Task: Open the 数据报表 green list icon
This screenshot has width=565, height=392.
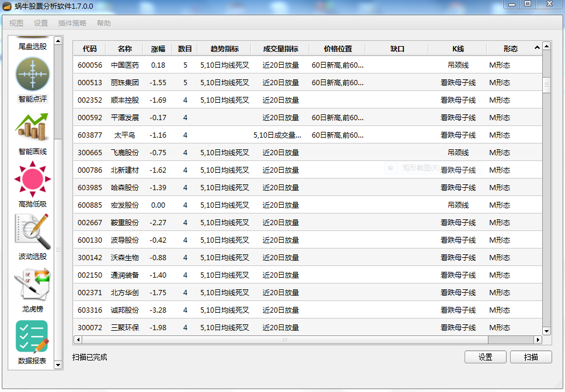Action: (x=32, y=337)
